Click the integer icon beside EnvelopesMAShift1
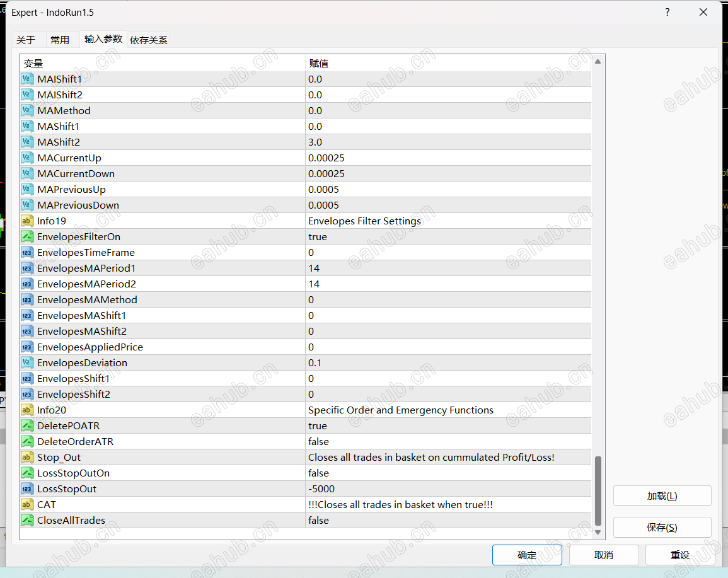 click(x=27, y=316)
